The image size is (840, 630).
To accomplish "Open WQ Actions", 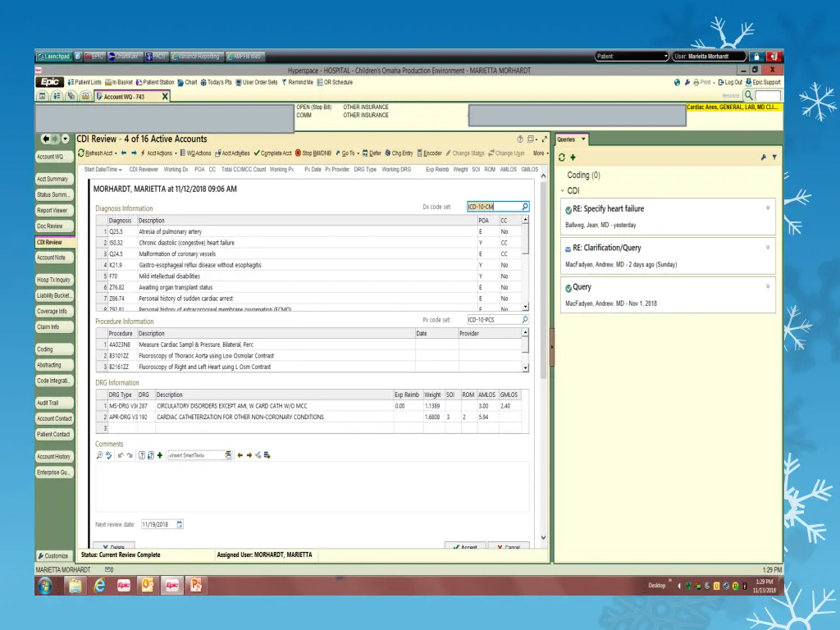I will pyautogui.click(x=195, y=153).
